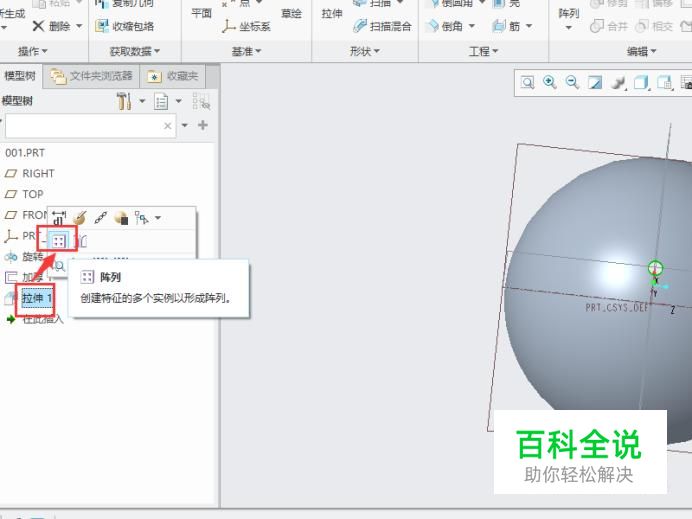This screenshot has width=692, height=519.
Task: Select the 平面 (Plane) datum tool
Action: pos(201,13)
